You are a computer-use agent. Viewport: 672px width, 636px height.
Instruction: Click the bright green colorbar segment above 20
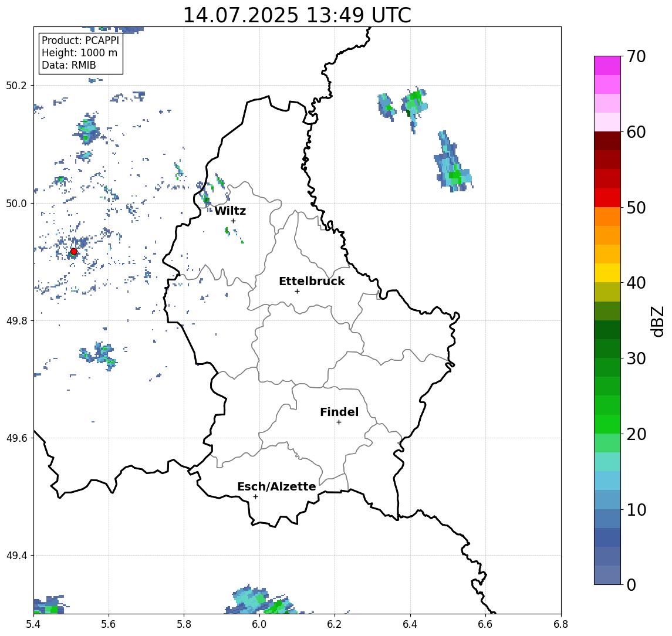[x=607, y=424]
